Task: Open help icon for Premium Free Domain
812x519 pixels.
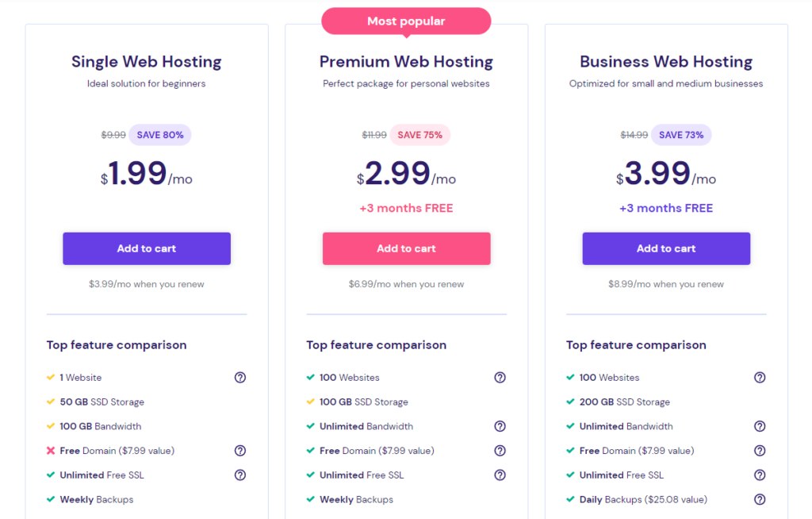Action: (500, 451)
